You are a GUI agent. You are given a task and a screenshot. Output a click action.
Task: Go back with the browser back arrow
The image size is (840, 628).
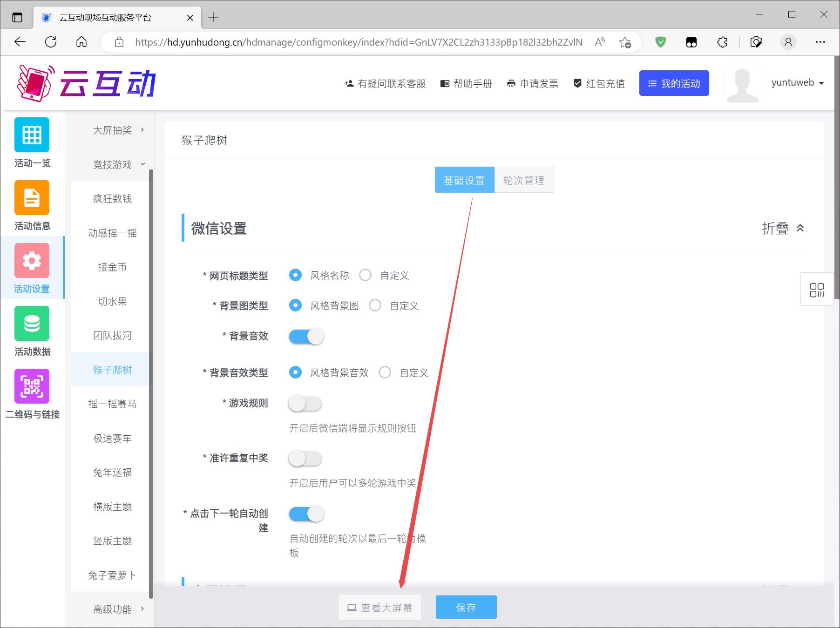20,42
